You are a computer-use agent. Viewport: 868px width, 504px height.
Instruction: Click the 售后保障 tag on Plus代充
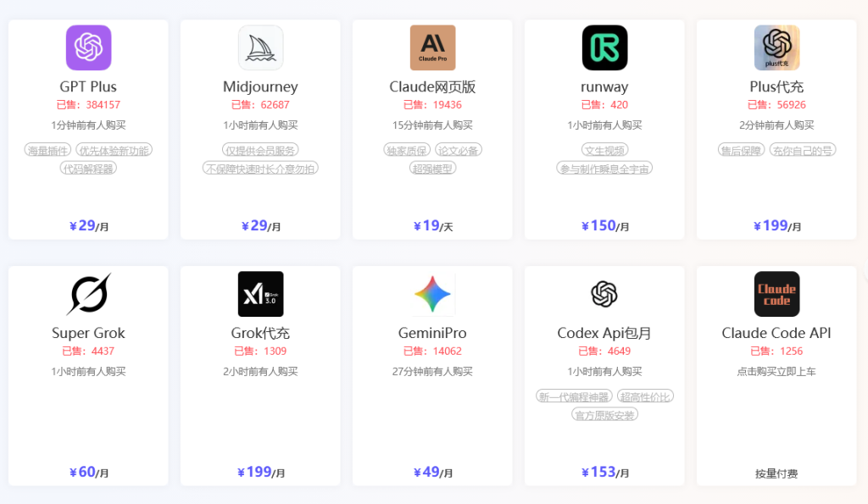tap(741, 151)
